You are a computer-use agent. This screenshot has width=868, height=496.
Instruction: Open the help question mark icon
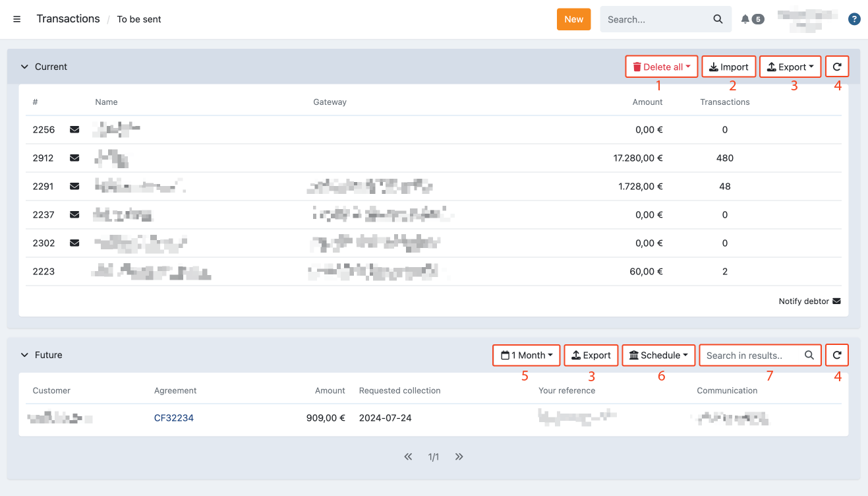[854, 19]
